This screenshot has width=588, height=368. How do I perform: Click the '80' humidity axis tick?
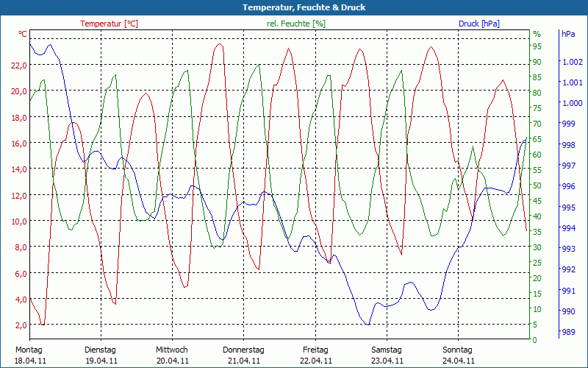click(x=537, y=93)
